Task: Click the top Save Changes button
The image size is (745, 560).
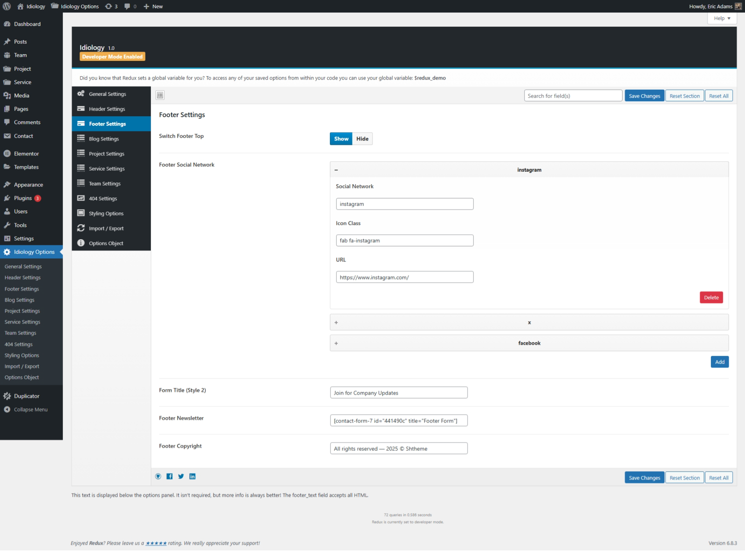Action: point(644,96)
